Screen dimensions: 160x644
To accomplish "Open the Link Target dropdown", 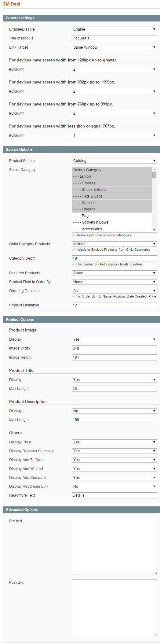I will pyautogui.click(x=115, y=47).
